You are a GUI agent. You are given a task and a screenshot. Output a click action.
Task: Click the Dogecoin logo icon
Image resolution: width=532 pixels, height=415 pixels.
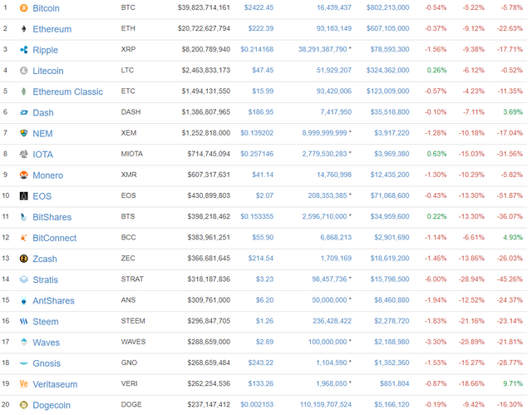coord(24,405)
